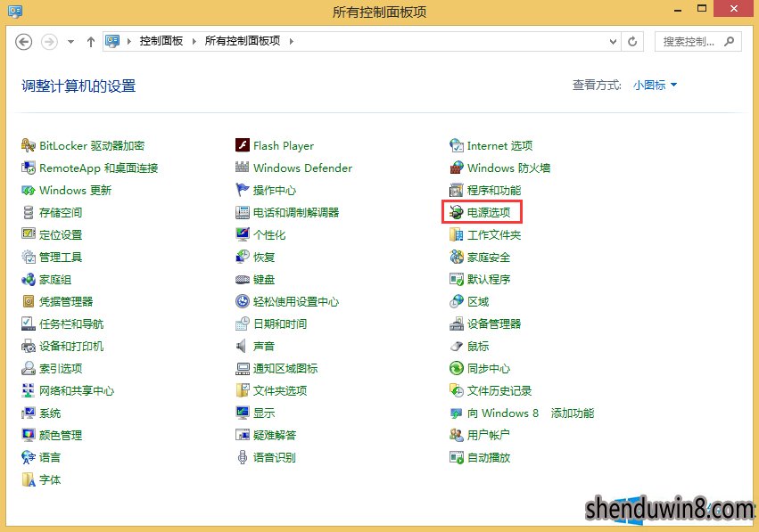Click the Flash Player icon
Image resolution: width=759 pixels, height=532 pixels.
(x=242, y=145)
